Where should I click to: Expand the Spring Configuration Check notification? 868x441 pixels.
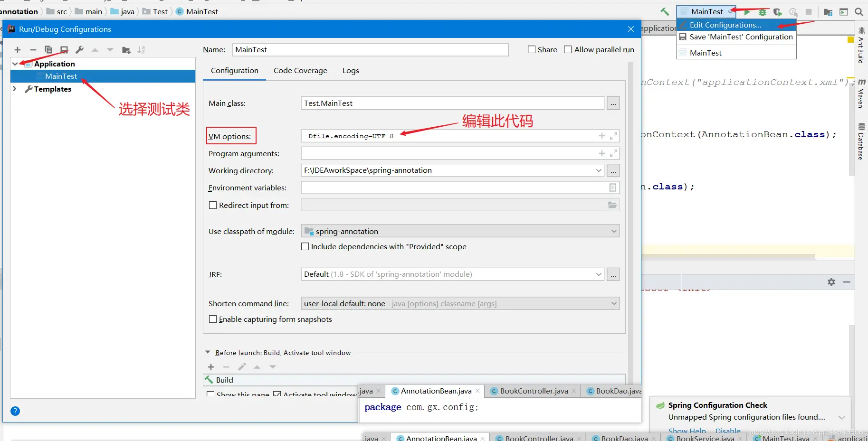842,417
